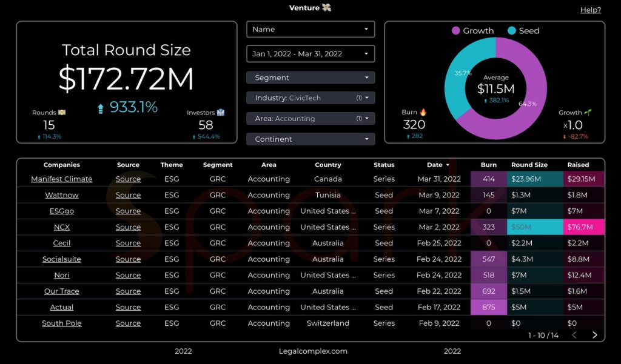Click the Switzerland country cell
The height and width of the screenshot is (364, 621).
tap(328, 323)
